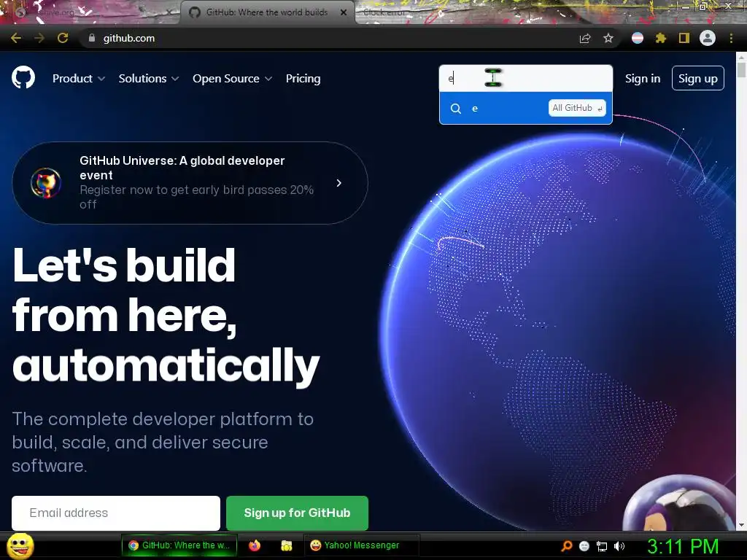This screenshot has width=747, height=560.
Task: Open the Chrome profile avatar
Action: 708,38
